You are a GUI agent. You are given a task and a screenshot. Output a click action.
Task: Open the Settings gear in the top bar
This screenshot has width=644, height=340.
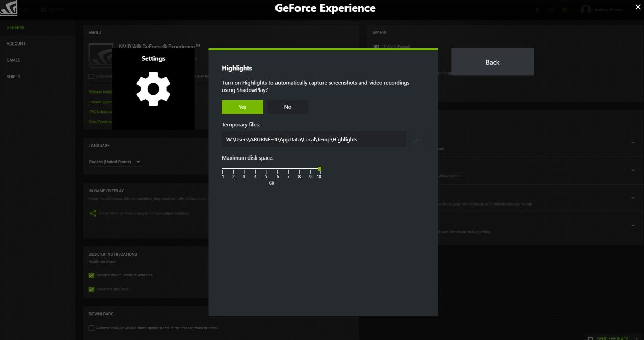click(564, 9)
